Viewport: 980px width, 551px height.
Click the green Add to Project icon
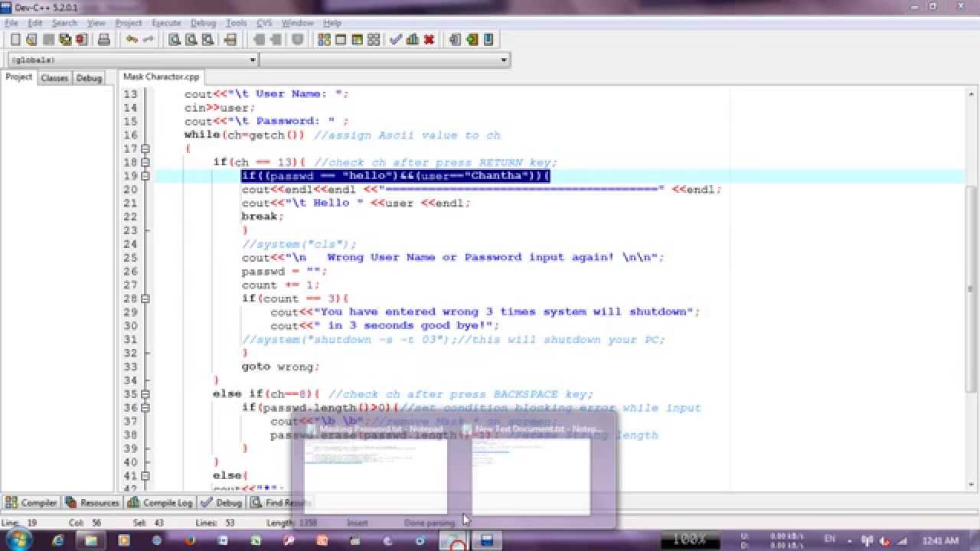[472, 40]
